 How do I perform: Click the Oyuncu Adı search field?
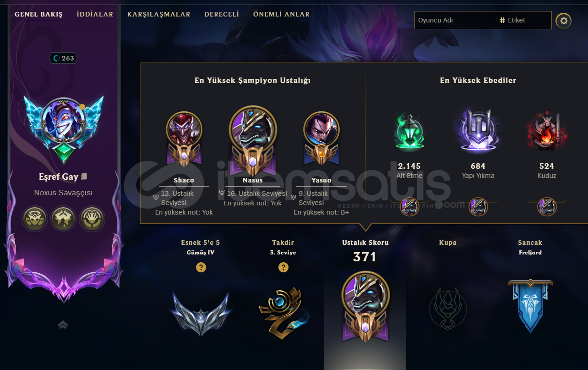[x=455, y=20]
